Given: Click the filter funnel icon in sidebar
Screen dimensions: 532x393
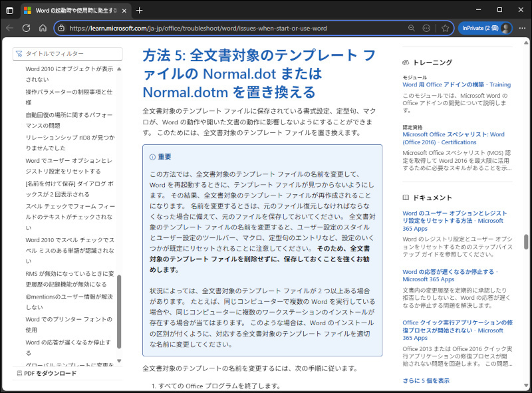Looking at the screenshot, I should (19, 54).
